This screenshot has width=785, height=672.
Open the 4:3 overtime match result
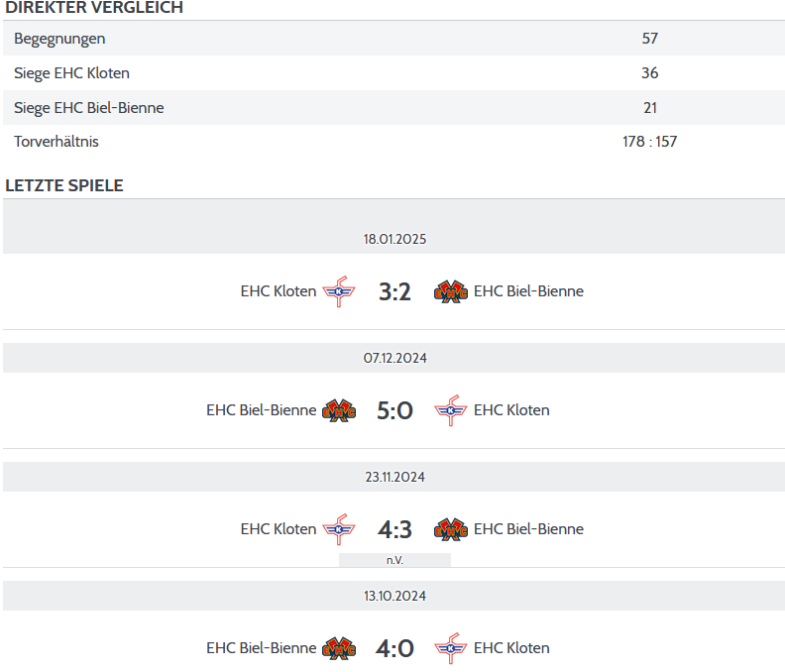point(394,529)
